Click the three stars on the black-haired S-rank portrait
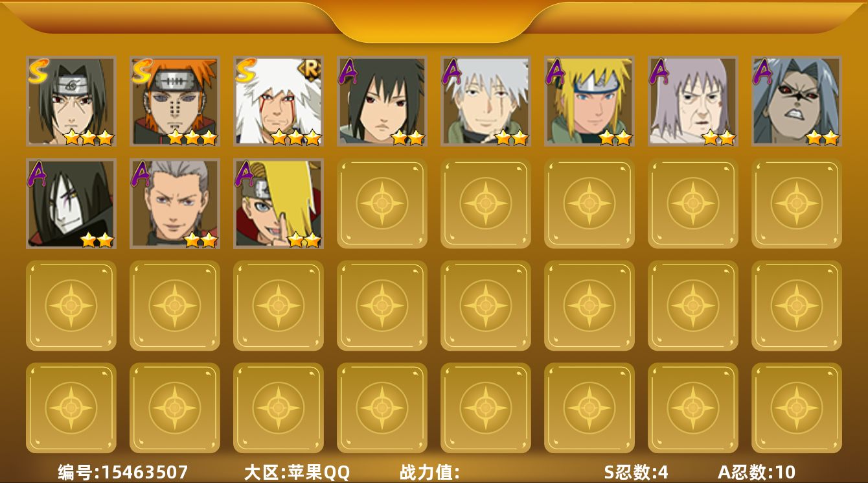The width and height of the screenshot is (868, 483). click(x=89, y=137)
